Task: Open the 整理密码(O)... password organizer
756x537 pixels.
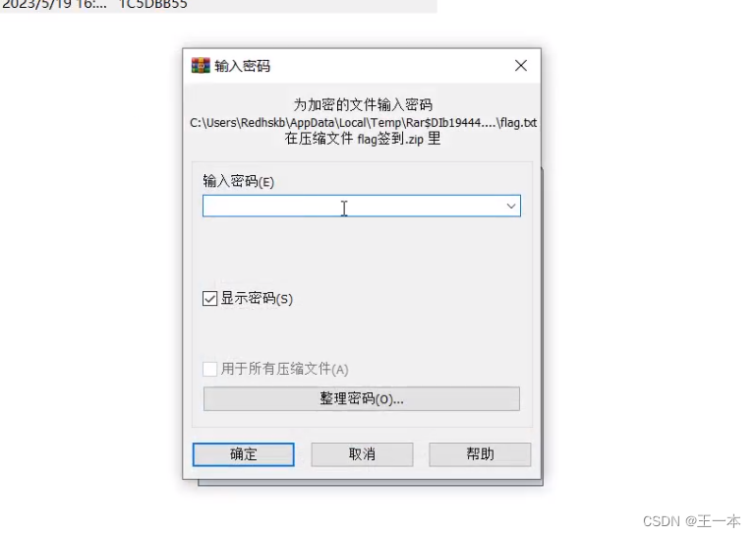Action: 362,398
